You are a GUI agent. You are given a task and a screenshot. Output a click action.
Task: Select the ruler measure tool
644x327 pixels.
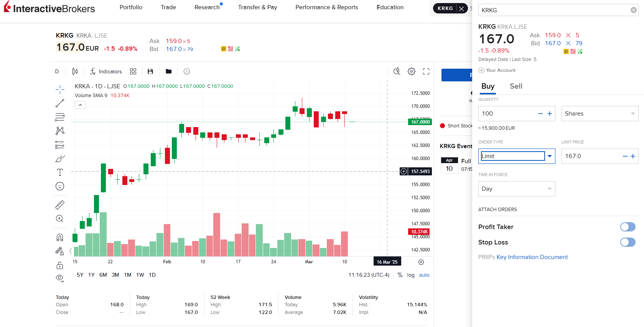click(x=60, y=205)
